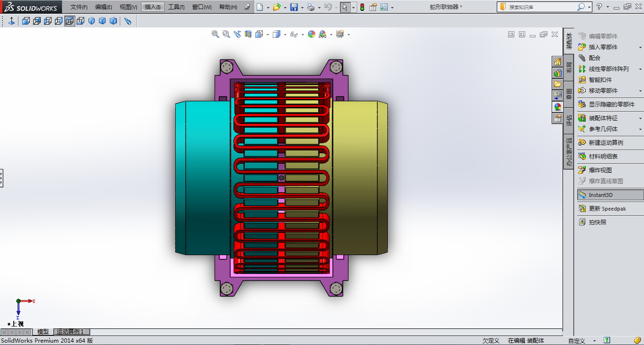Open the Help question mark icon
This screenshot has height=345, width=644.
[599, 7]
